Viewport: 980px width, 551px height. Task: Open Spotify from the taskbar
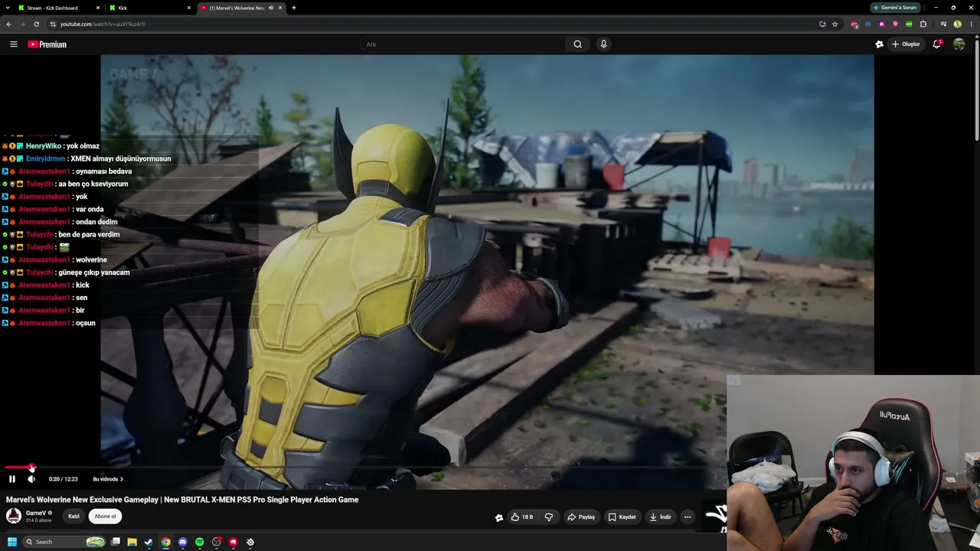click(x=200, y=542)
